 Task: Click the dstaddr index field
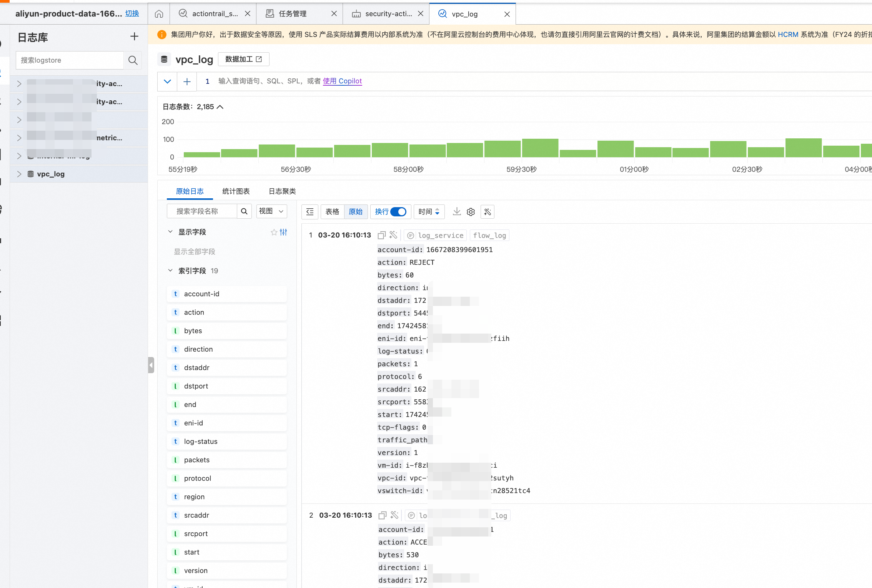click(227, 368)
